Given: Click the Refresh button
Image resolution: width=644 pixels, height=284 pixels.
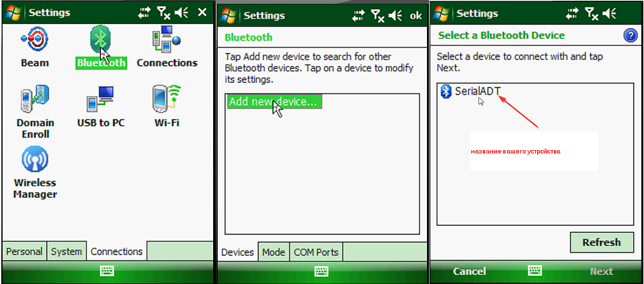Looking at the screenshot, I should click(x=602, y=242).
